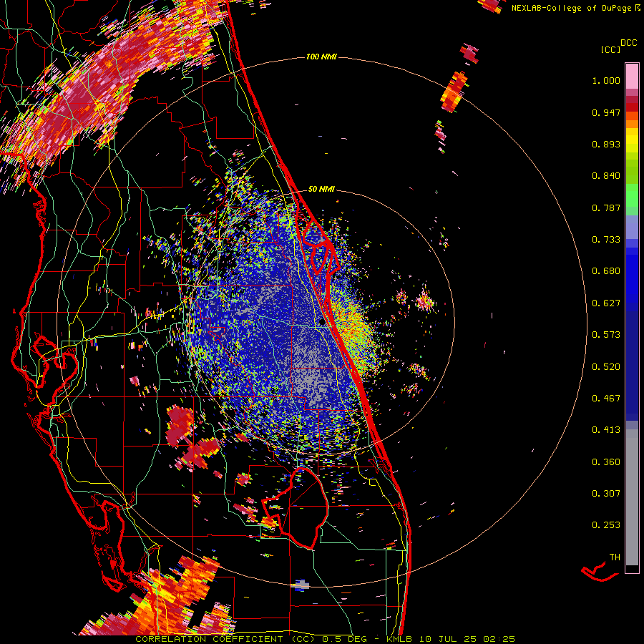Click the CORRELATION COEFFICIENT (CC) caption text
Screen dimensions: 644x644
225,639
